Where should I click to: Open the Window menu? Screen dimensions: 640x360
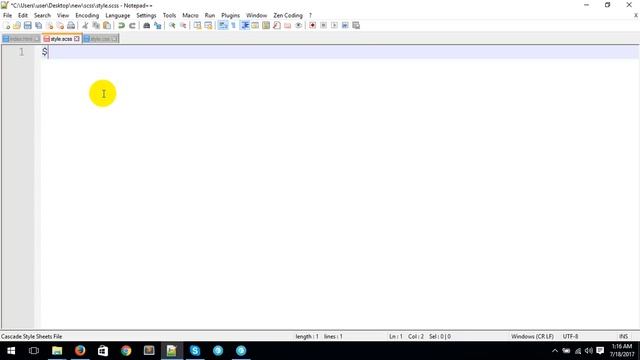pos(256,16)
